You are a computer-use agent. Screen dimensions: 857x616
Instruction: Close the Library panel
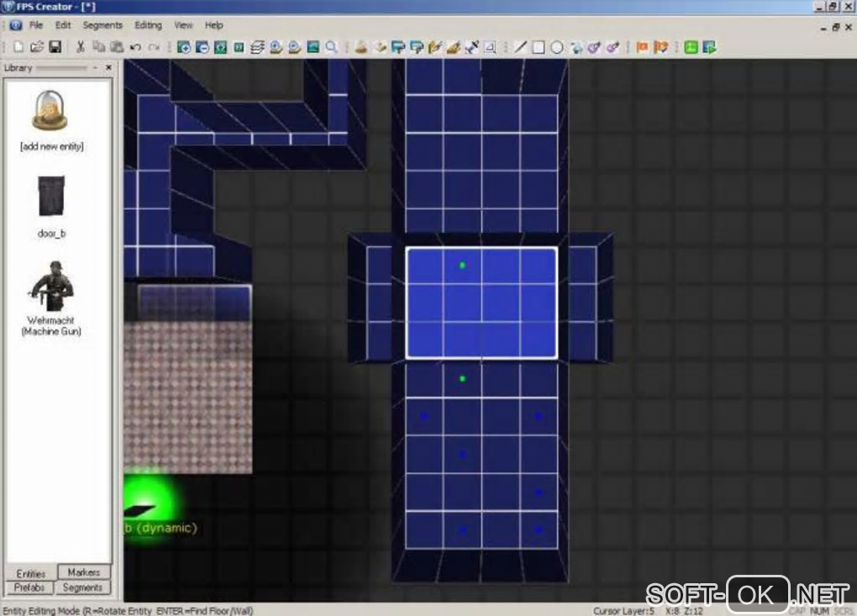click(108, 67)
